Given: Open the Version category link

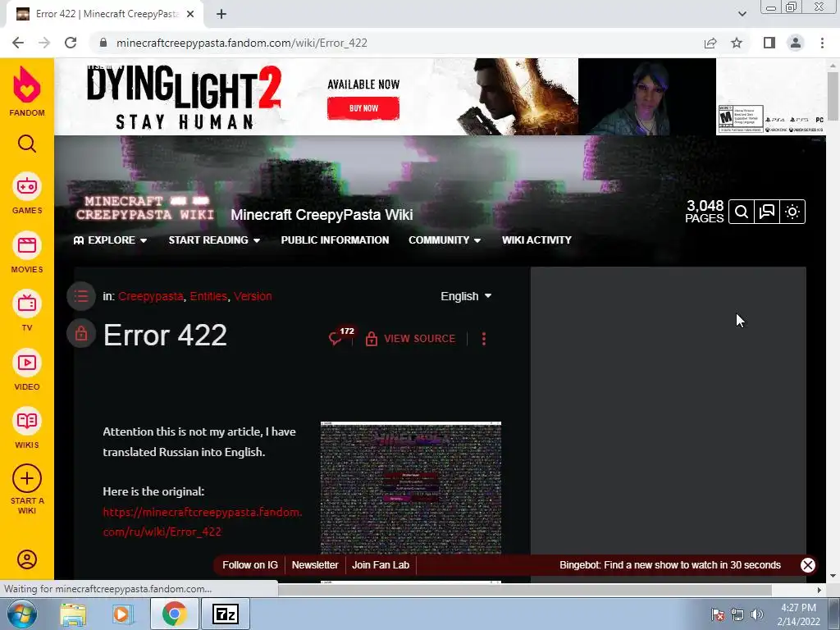Looking at the screenshot, I should 253,296.
